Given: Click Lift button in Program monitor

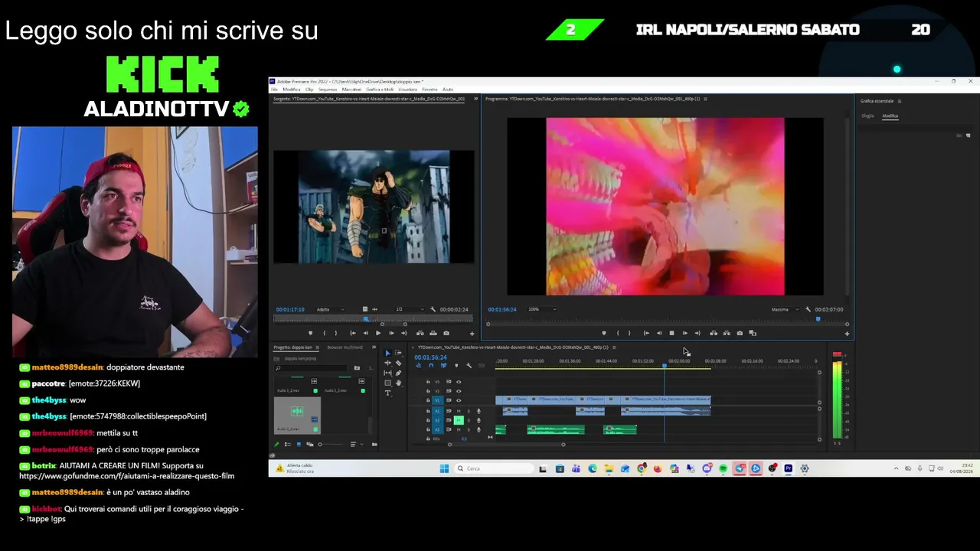Looking at the screenshot, I should (714, 333).
